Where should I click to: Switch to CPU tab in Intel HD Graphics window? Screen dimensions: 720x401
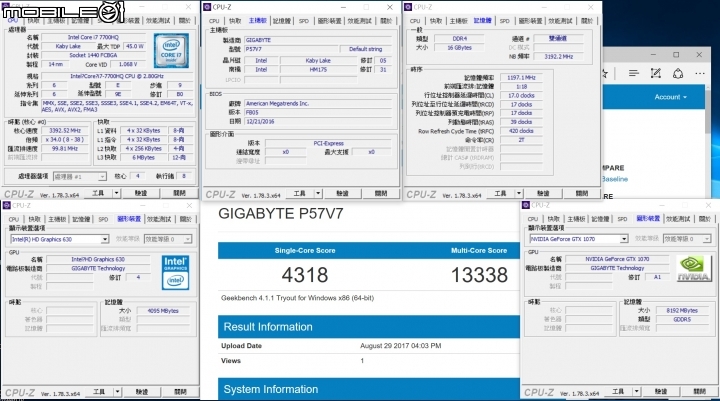[14, 219]
